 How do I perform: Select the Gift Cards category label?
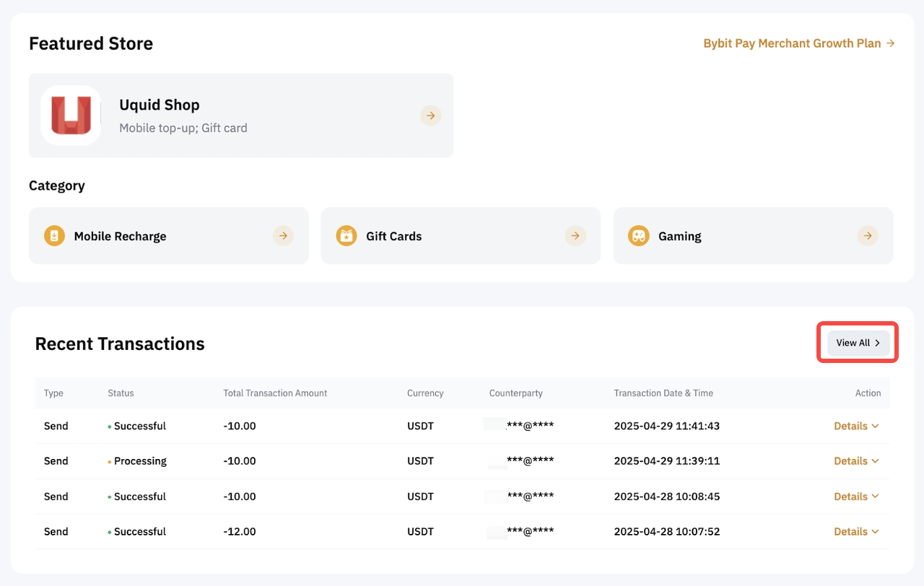click(393, 236)
